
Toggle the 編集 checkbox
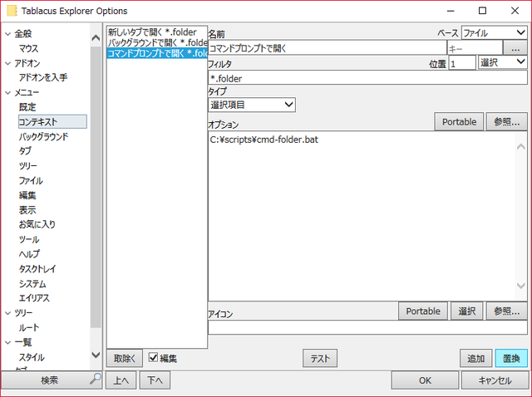pos(153,357)
